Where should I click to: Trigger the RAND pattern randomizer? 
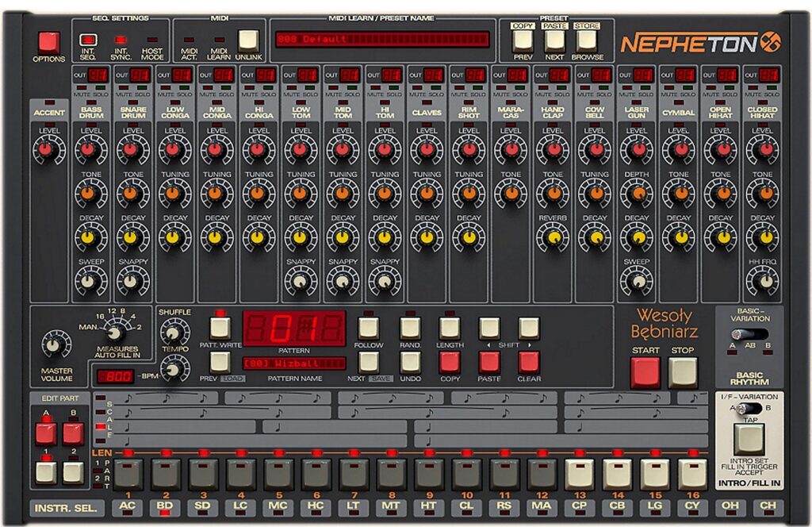click(410, 328)
